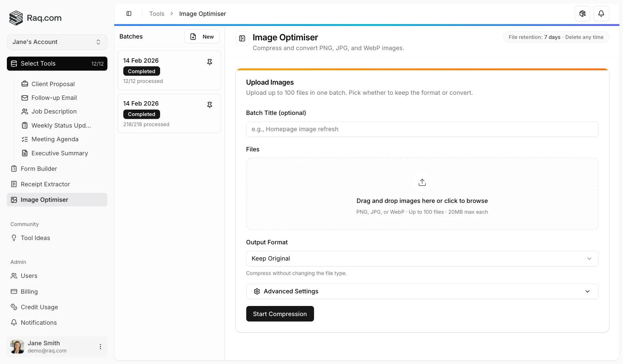Open the Credit Usage admin page

point(39,307)
